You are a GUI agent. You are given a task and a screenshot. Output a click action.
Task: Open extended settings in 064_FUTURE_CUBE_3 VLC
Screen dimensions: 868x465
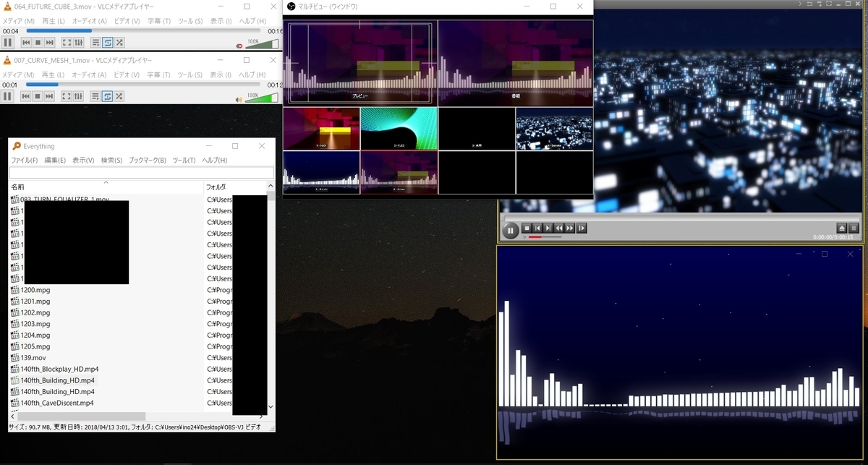[x=79, y=43]
